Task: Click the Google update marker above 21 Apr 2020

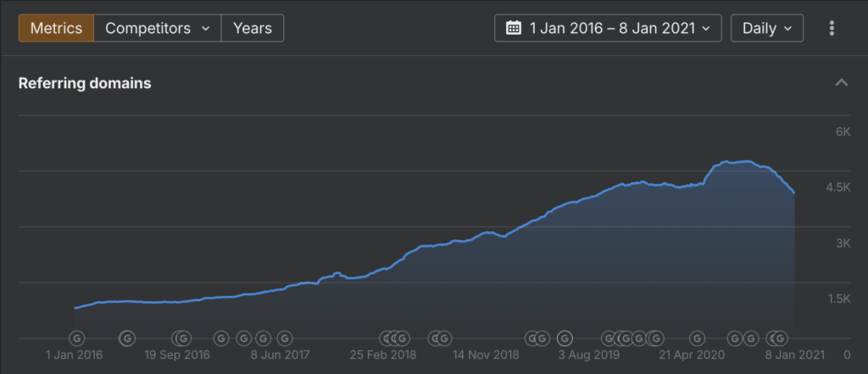Action: [698, 338]
